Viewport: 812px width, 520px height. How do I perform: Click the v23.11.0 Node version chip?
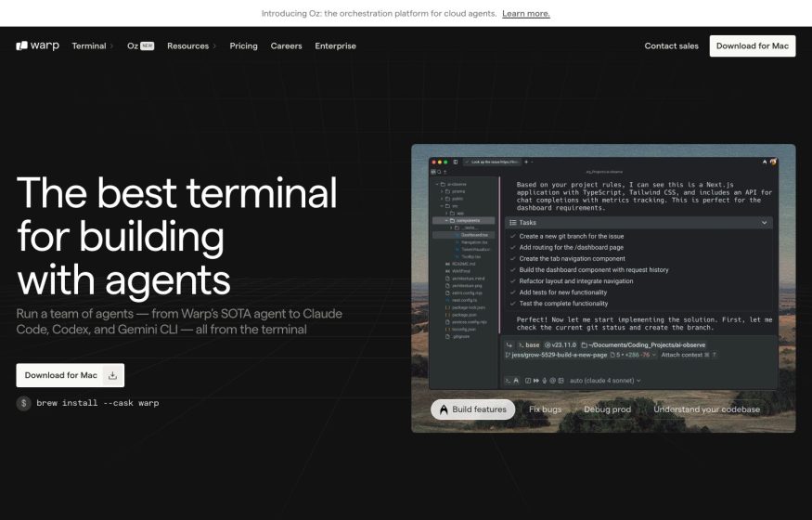(x=560, y=344)
